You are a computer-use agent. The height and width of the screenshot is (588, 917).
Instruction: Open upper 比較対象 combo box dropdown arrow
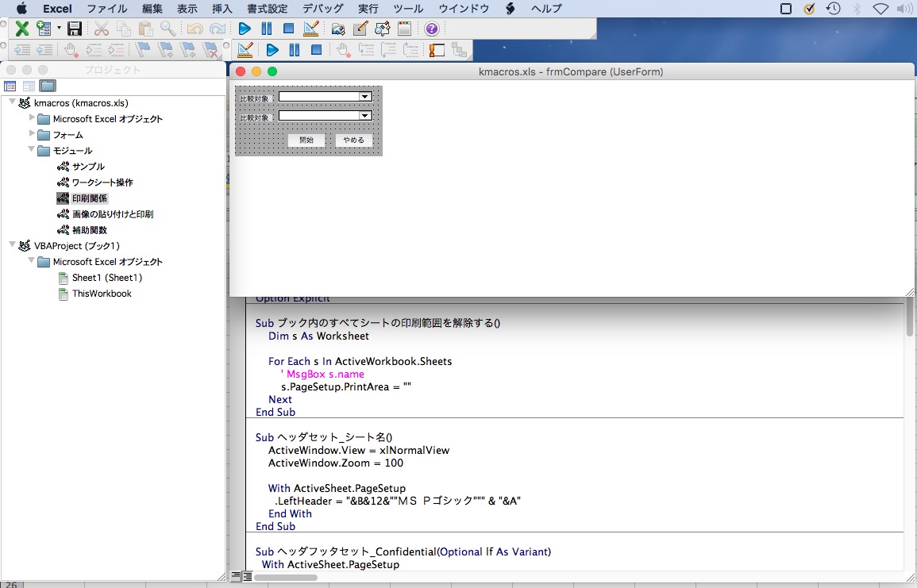coord(364,97)
